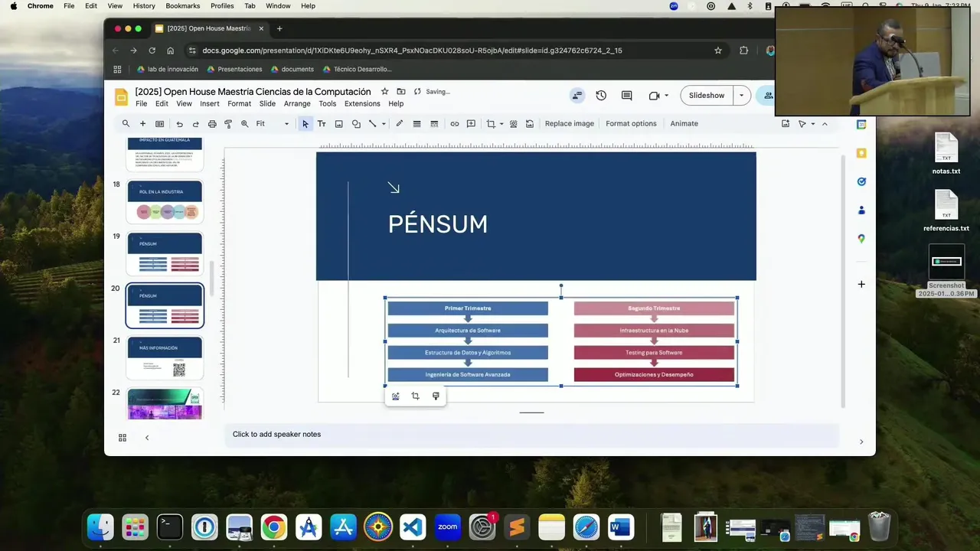Click the speaker notes field

tap(532, 435)
